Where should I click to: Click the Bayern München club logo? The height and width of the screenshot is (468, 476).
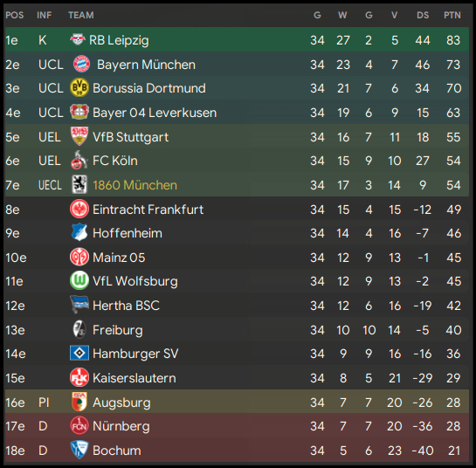coord(81,64)
